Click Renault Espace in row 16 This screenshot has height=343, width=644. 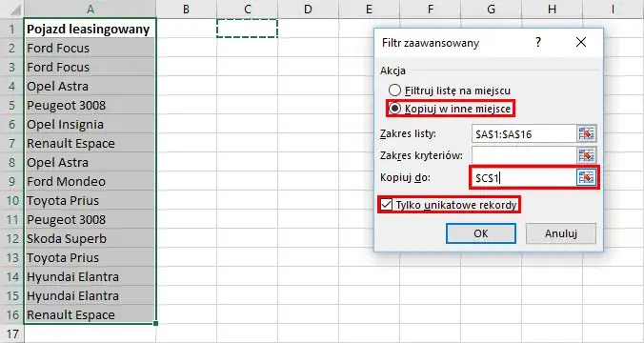pyautogui.click(x=90, y=315)
